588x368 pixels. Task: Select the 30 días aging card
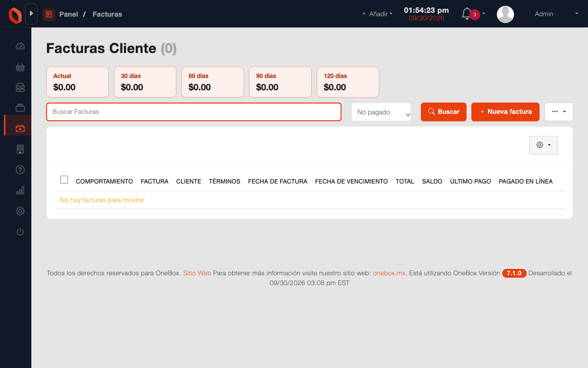(x=145, y=82)
